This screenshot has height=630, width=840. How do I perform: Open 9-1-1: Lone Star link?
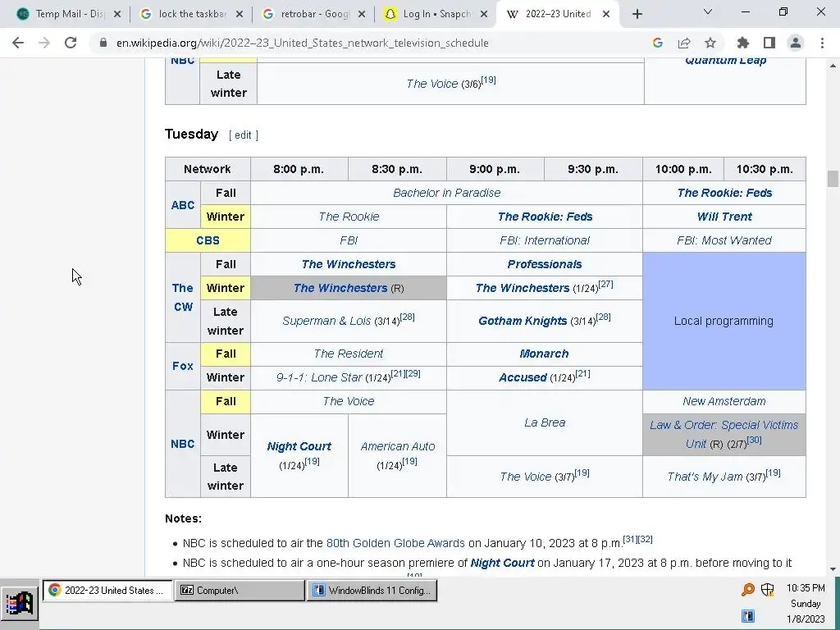coord(319,377)
